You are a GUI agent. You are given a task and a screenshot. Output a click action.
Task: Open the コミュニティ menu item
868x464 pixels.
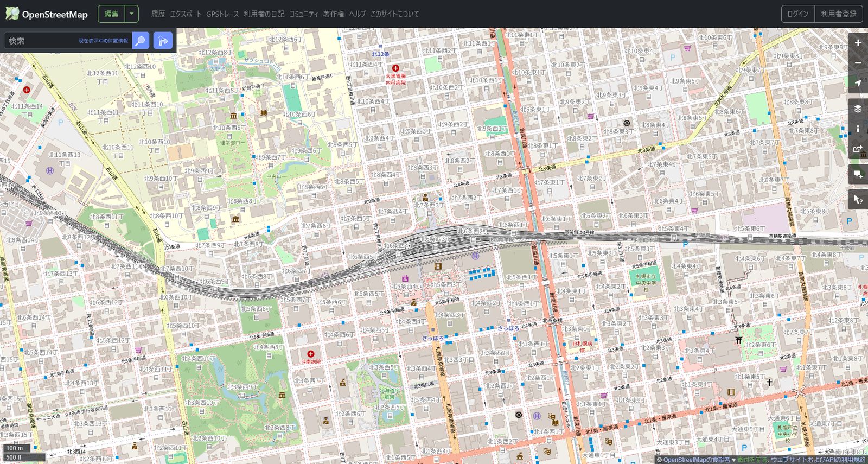[x=304, y=14]
